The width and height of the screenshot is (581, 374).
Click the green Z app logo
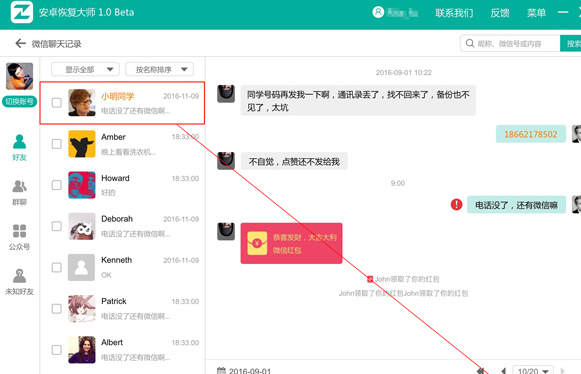(21, 12)
